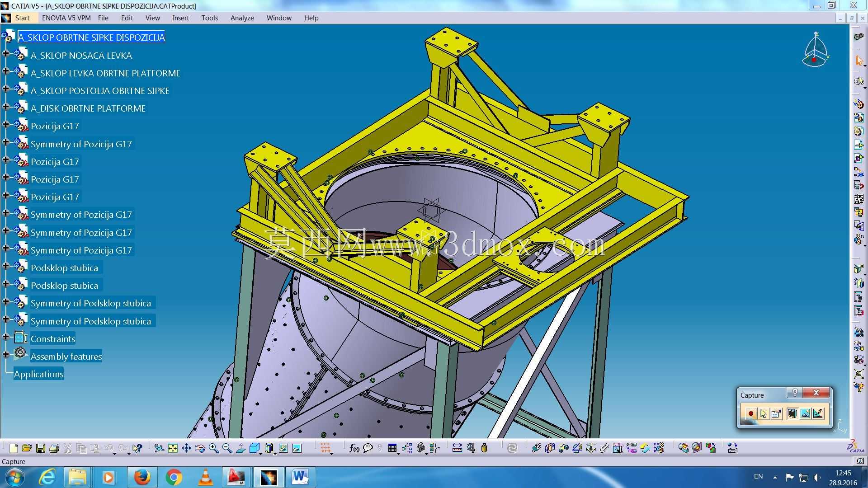Click the compass in the viewport corner
This screenshot has width=868, height=488.
point(816,50)
